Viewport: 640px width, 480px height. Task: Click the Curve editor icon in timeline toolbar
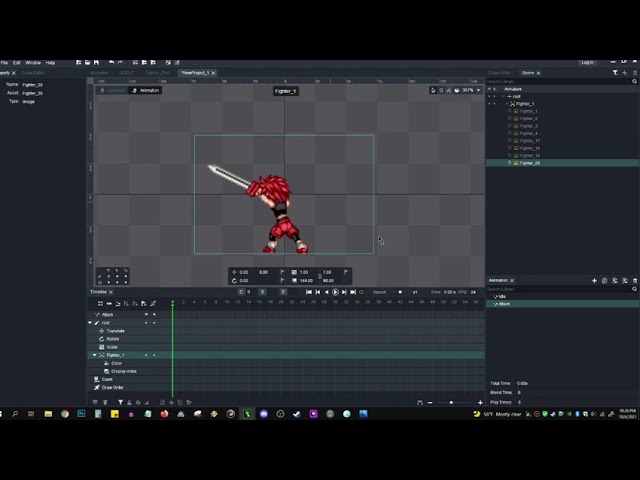[153, 304]
